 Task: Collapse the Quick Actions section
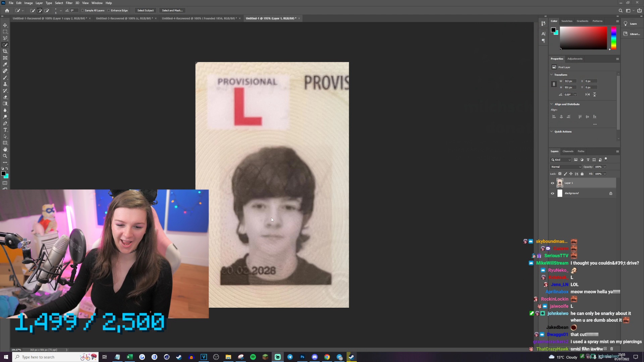pyautogui.click(x=551, y=131)
